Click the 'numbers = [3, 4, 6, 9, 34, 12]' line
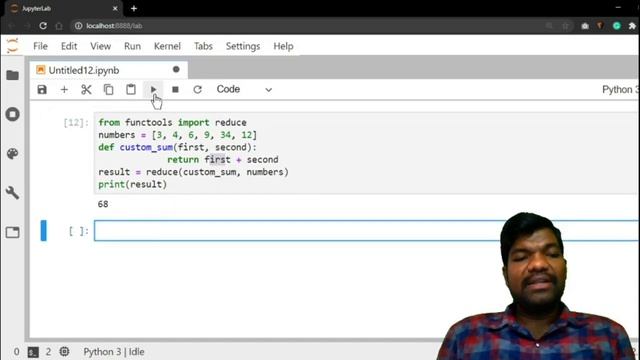The image size is (640, 360). coord(178,135)
